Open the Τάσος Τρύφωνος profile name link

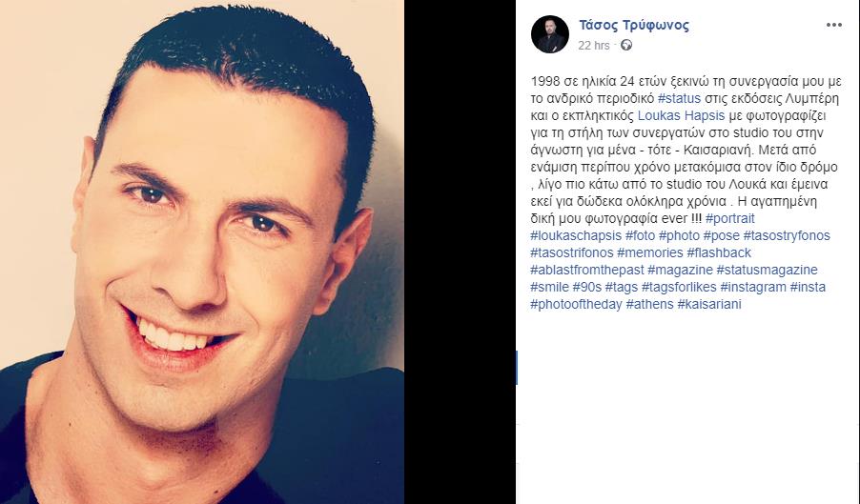pos(634,25)
